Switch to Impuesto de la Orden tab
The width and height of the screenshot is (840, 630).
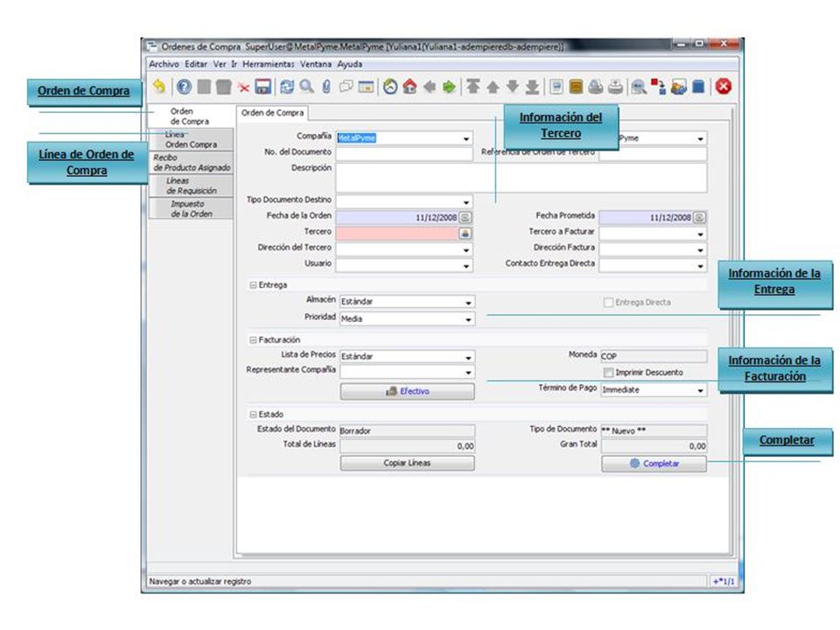(x=192, y=209)
